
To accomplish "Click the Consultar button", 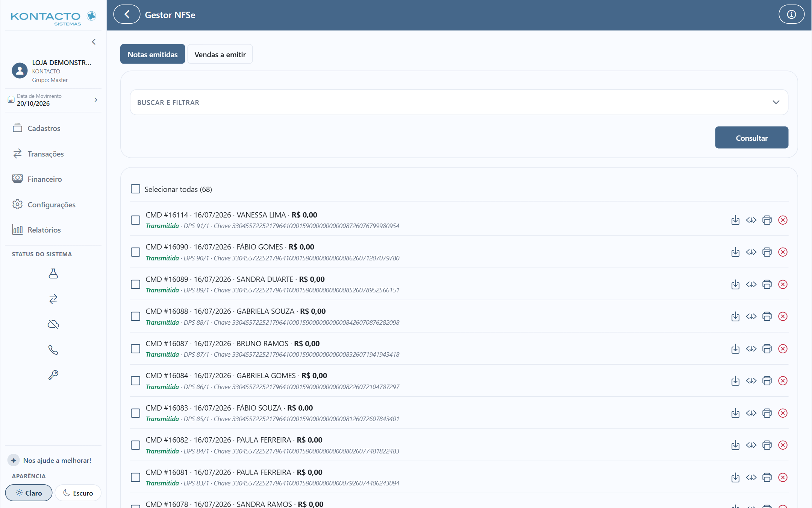I will click(751, 138).
